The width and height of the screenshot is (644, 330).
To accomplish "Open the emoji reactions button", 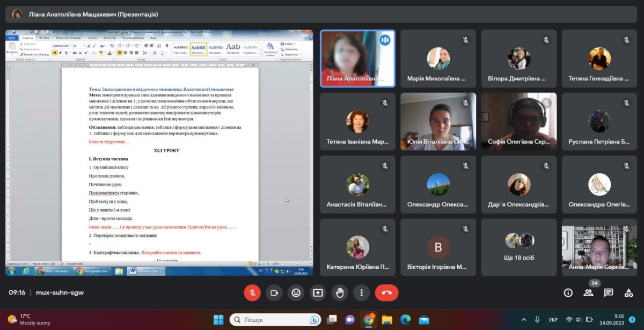I will (296, 292).
